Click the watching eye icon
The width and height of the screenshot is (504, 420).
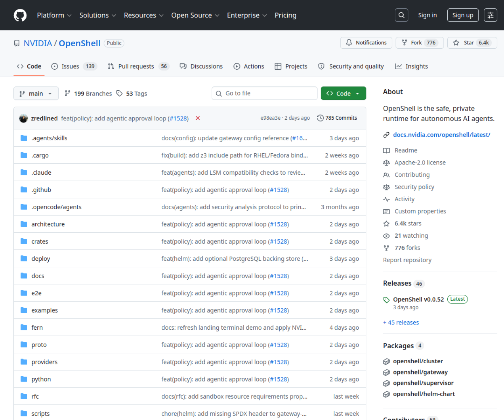386,236
